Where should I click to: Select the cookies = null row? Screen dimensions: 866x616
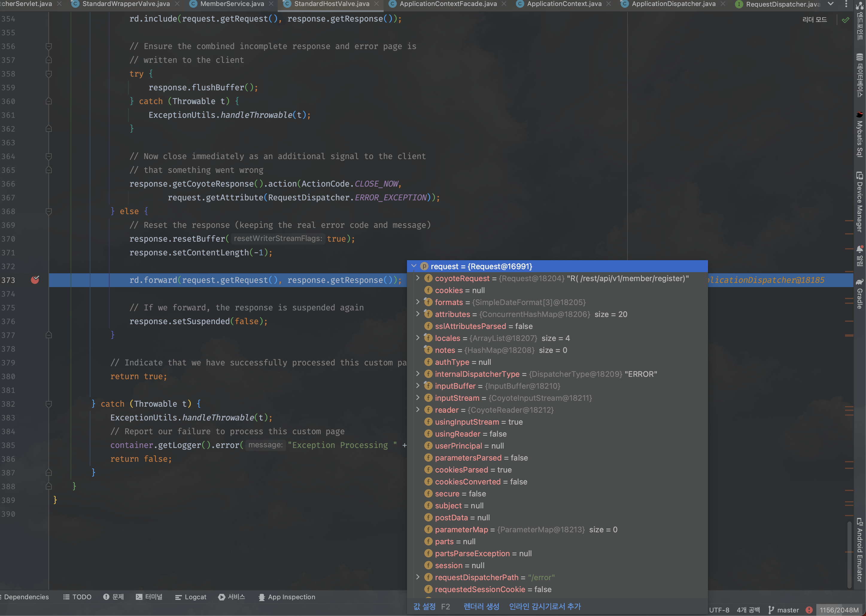[557, 290]
